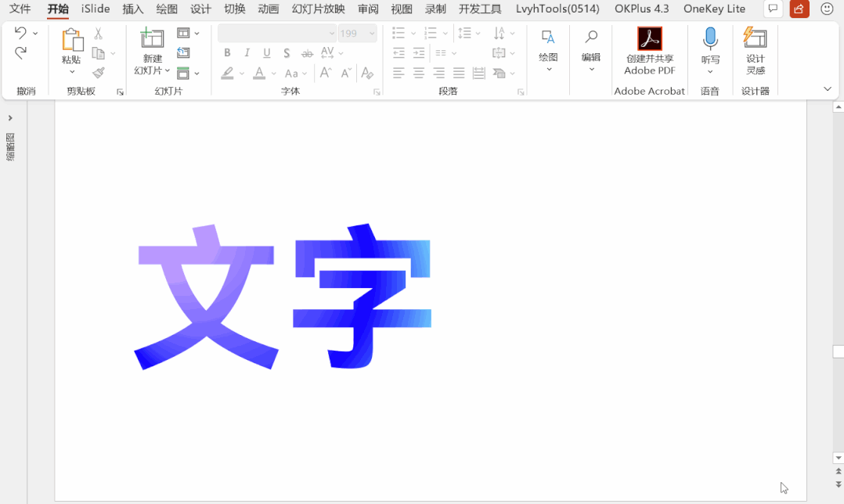Expand the thumbnail pane arrow

point(10,118)
